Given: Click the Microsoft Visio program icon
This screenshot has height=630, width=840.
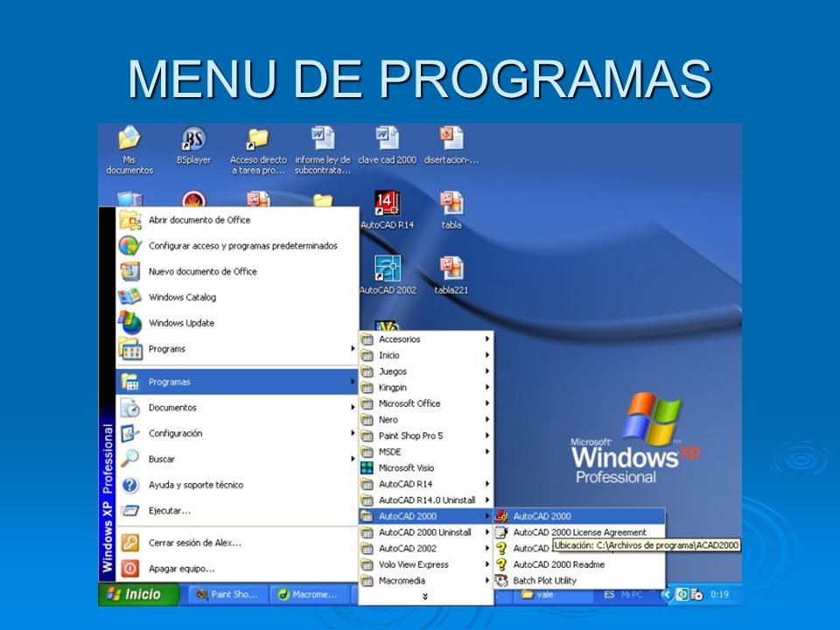Looking at the screenshot, I should (x=367, y=468).
